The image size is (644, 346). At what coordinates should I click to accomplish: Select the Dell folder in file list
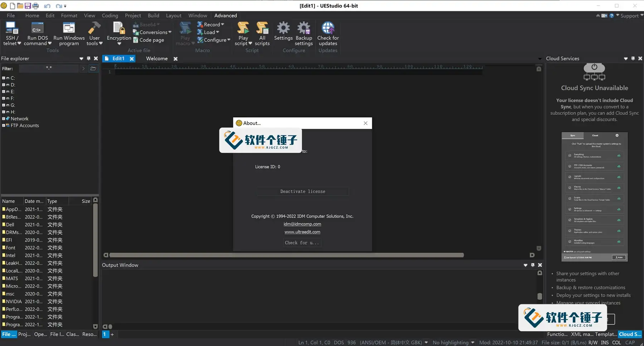pos(10,225)
